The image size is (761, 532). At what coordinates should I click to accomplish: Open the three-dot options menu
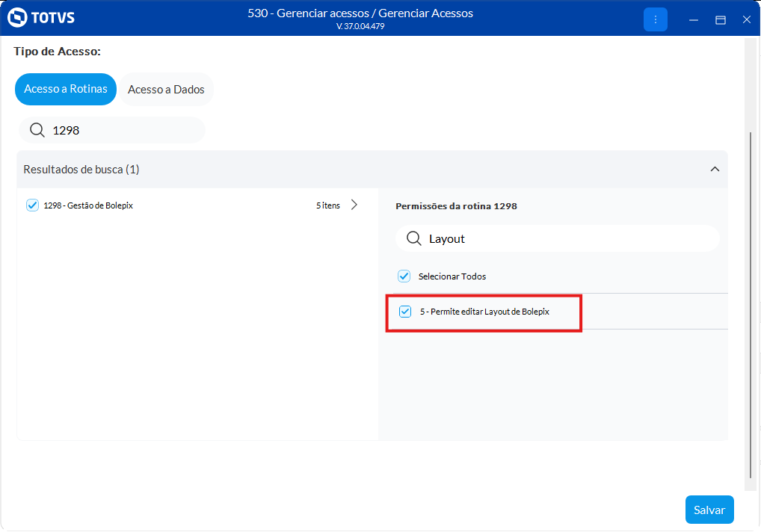(655, 19)
